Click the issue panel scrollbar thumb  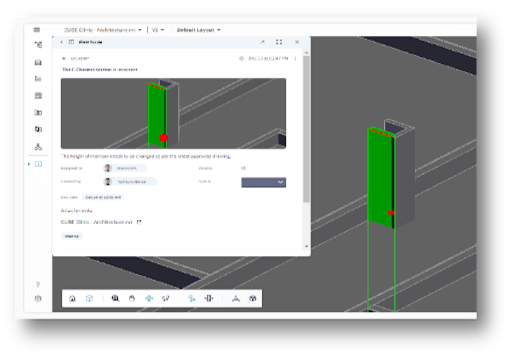click(306, 129)
